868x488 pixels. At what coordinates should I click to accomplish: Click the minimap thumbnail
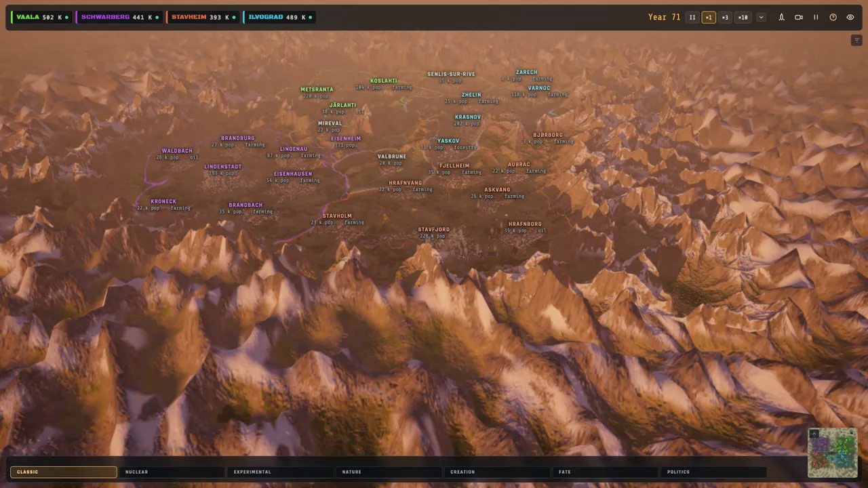click(x=833, y=453)
